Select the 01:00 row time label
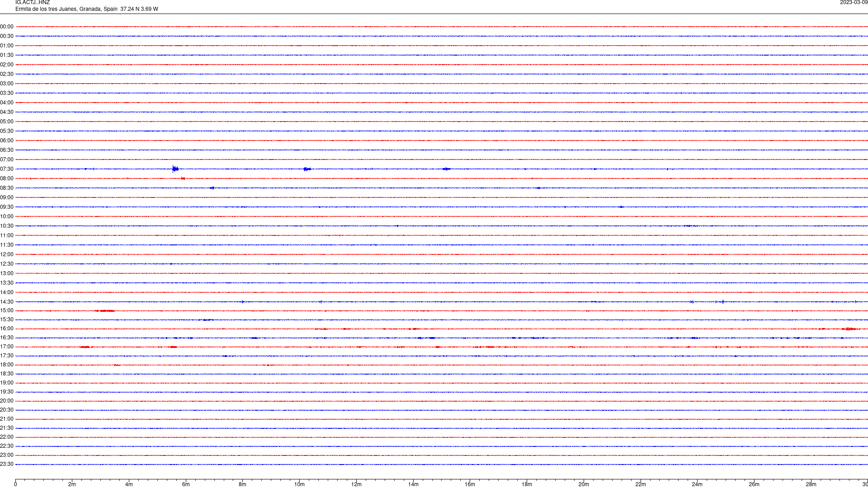 click(7, 46)
